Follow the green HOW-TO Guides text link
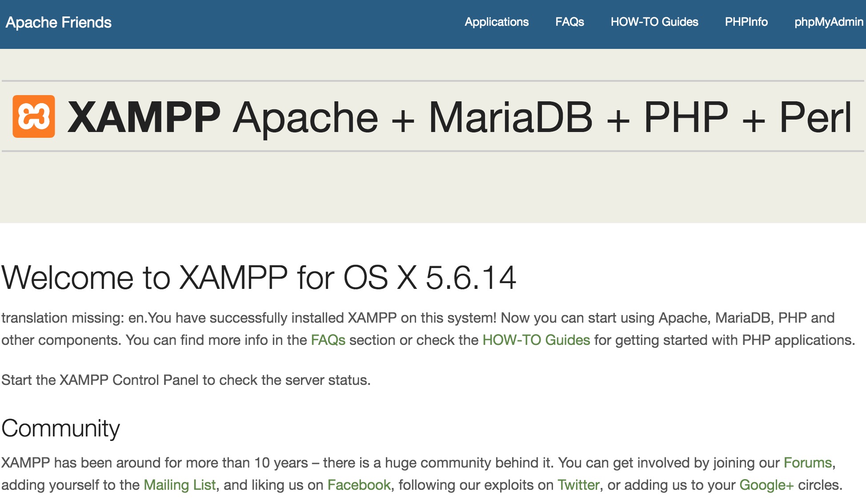This screenshot has width=866, height=504. click(536, 340)
